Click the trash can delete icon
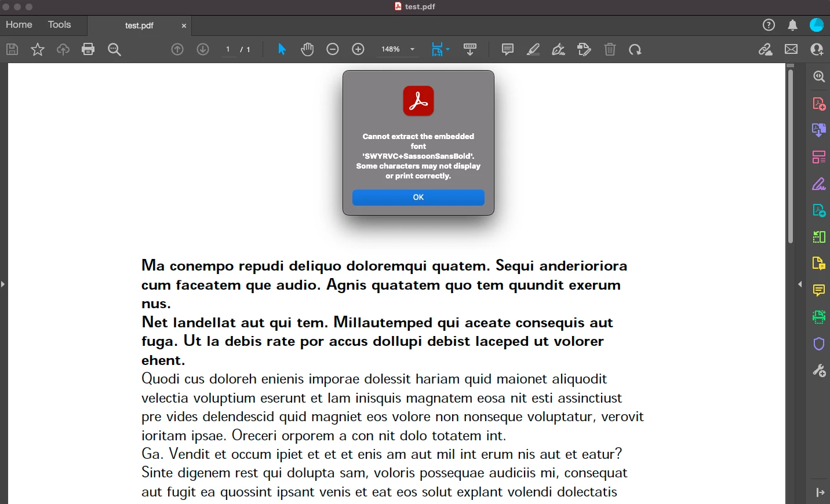 [x=610, y=49]
